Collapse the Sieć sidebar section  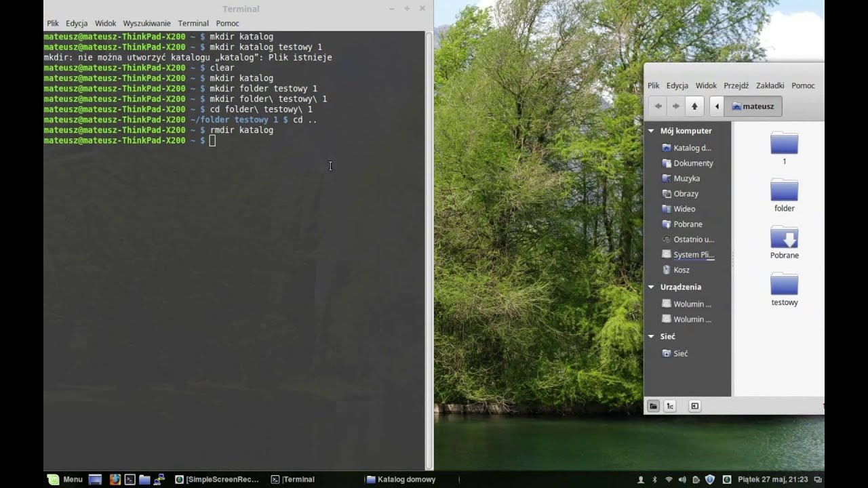651,336
